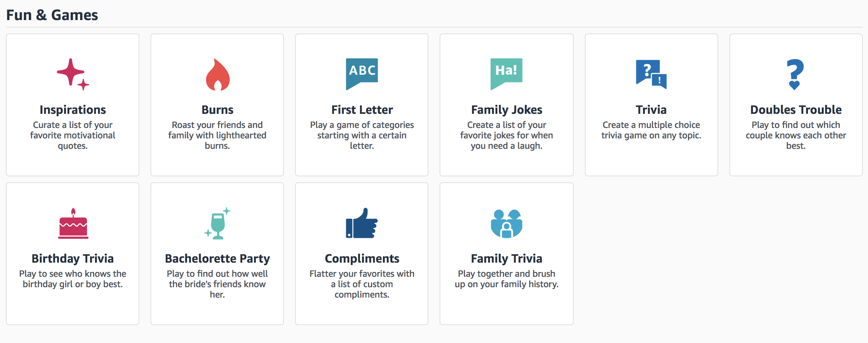Click the Compliments thumbs-up icon
The width and height of the screenshot is (868, 343).
[x=362, y=223]
